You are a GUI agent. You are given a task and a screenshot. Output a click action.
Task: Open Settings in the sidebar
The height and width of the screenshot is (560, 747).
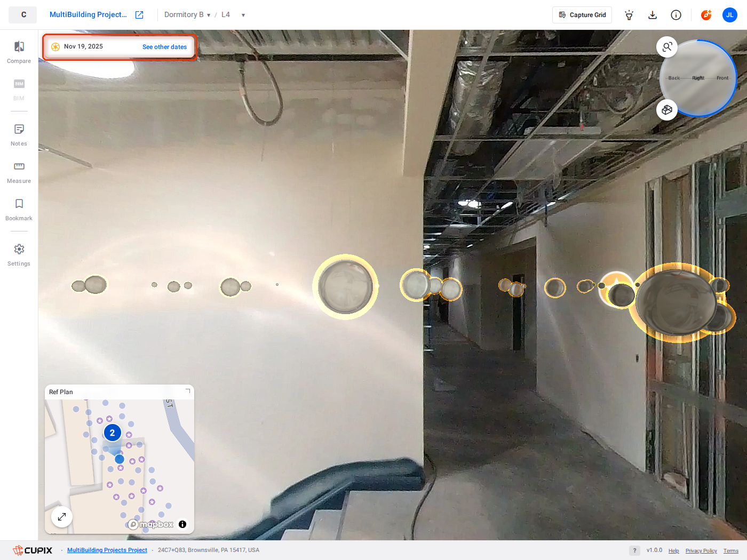pyautogui.click(x=19, y=255)
